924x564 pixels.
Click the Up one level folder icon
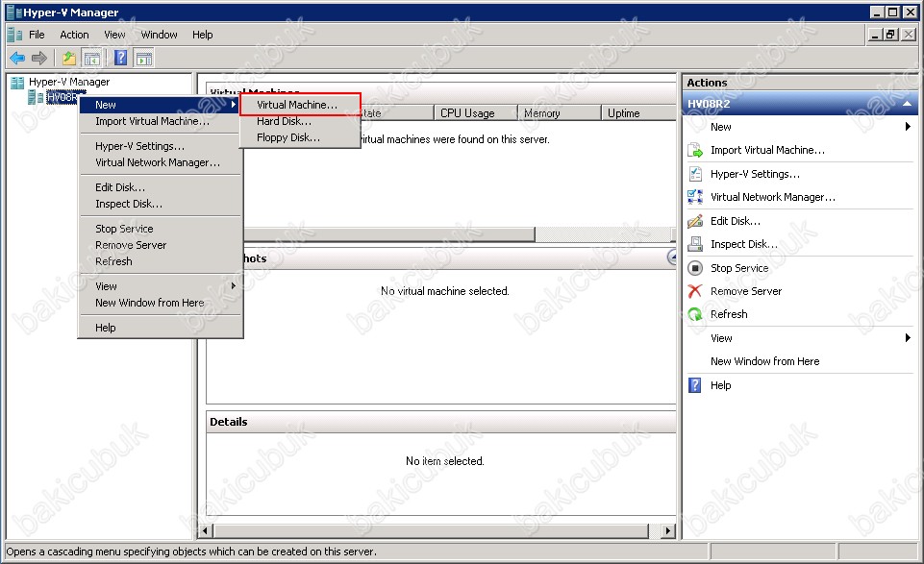click(69, 58)
